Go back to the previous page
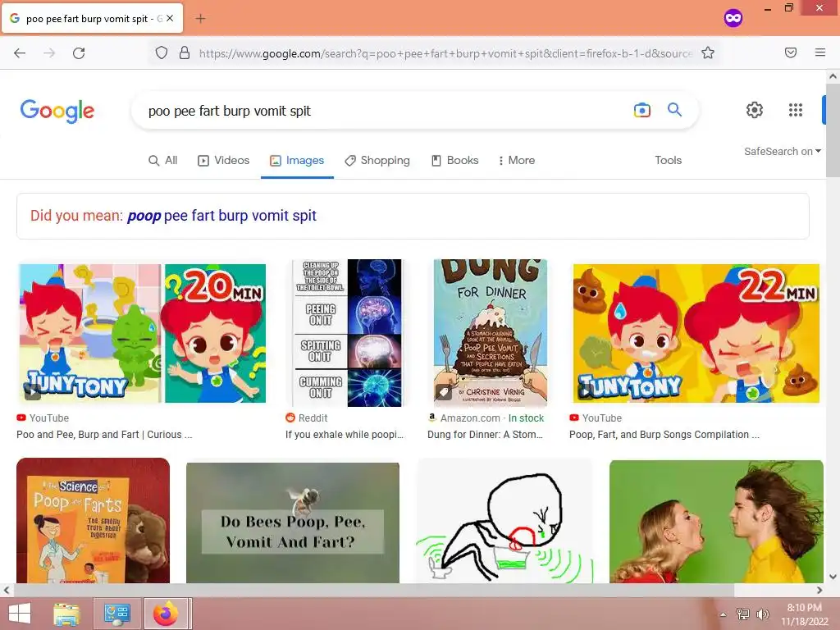This screenshot has height=630, width=840. click(20, 53)
